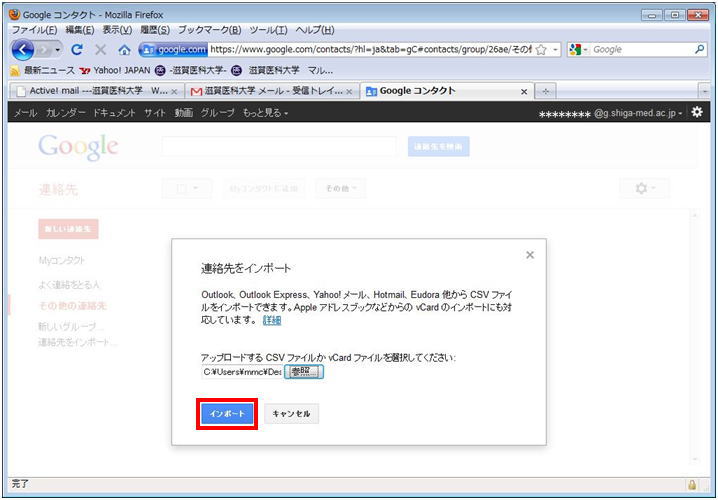Click the file path input field
The height and width of the screenshot is (500, 718).
point(242,372)
